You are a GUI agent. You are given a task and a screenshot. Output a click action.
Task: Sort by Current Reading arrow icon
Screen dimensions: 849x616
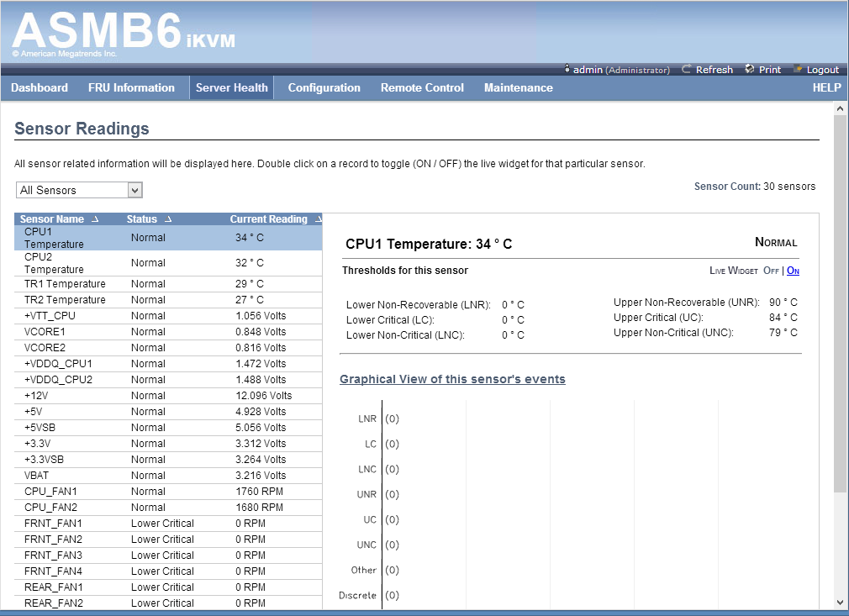(x=319, y=219)
